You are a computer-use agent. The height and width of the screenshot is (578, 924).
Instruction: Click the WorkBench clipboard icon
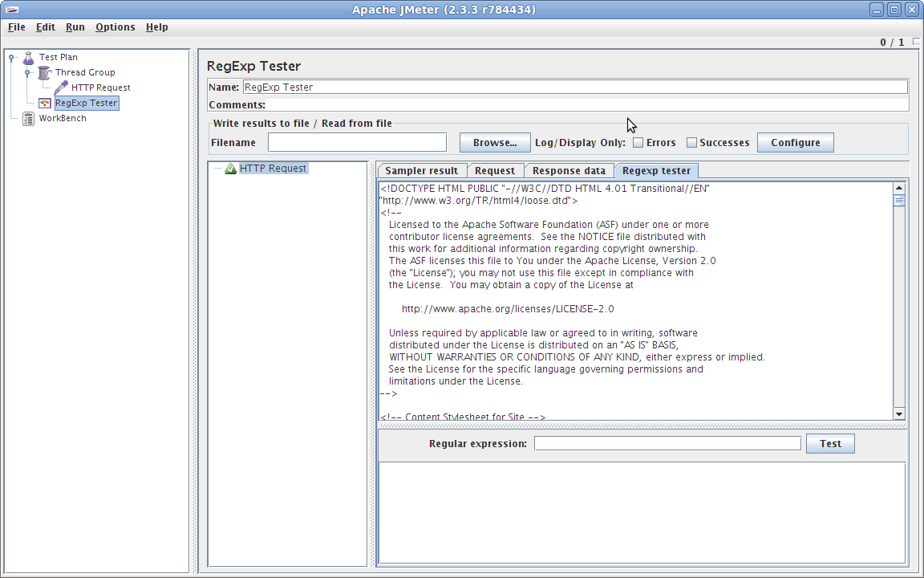tap(28, 119)
